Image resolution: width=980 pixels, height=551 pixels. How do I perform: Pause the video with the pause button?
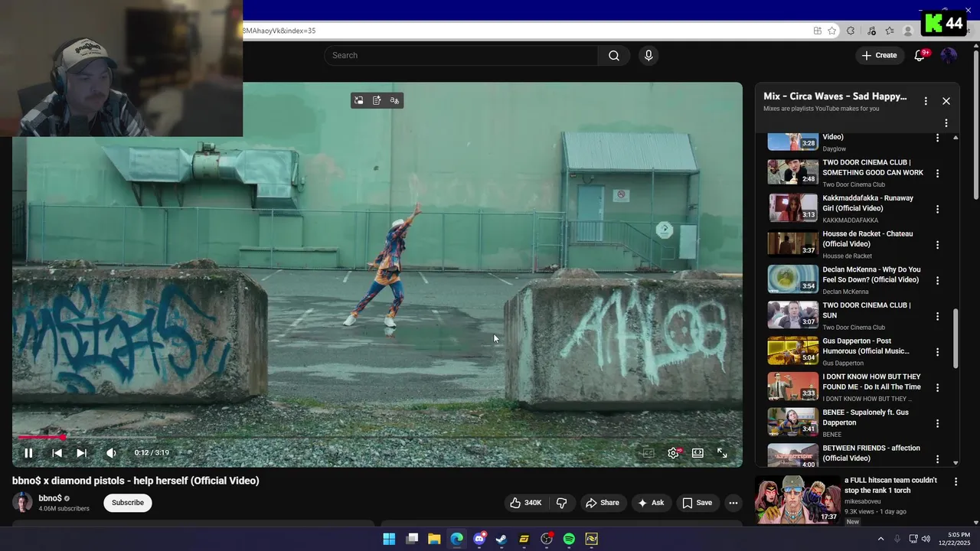point(28,453)
